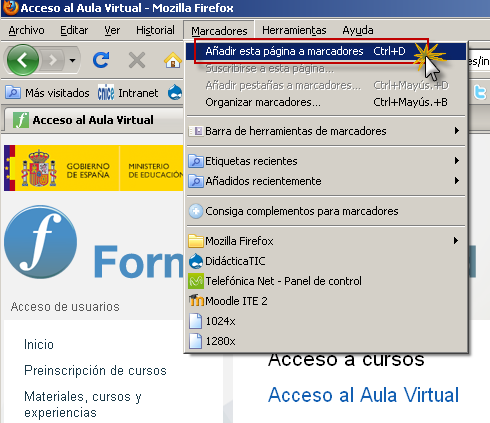Click the Firefox logo in title bar

(10, 8)
